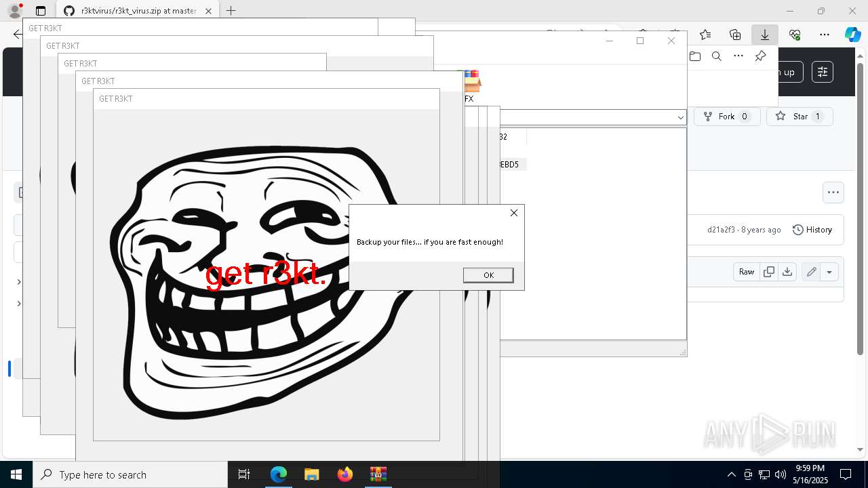
Task: Click the 'Backup your files...' message text
Action: click(430, 242)
